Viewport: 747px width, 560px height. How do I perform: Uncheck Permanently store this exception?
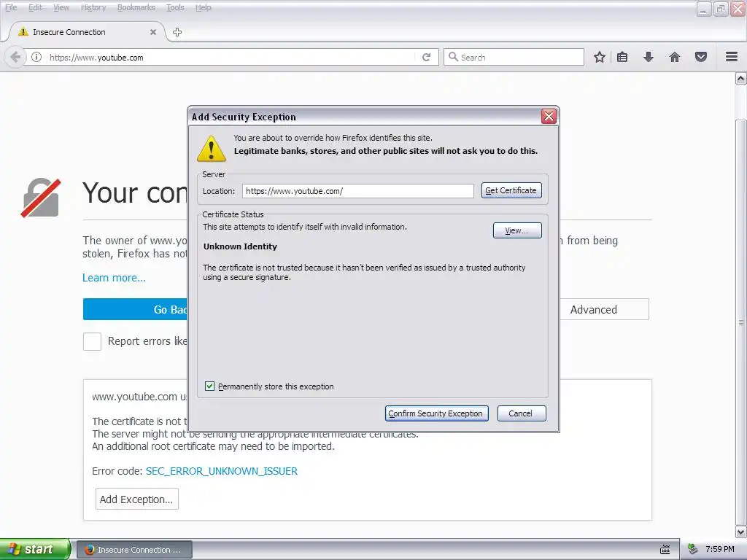[209, 386]
